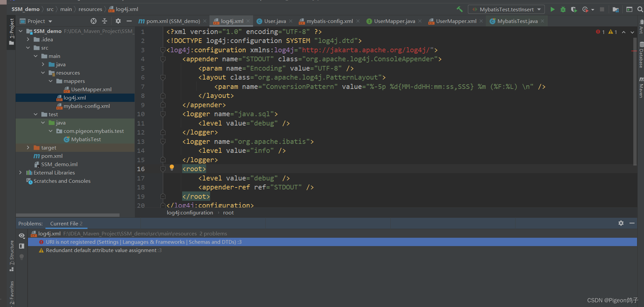Image resolution: width=644 pixels, height=307 pixels.
Task: Run tests with coverage (shield icon)
Action: coord(574,9)
